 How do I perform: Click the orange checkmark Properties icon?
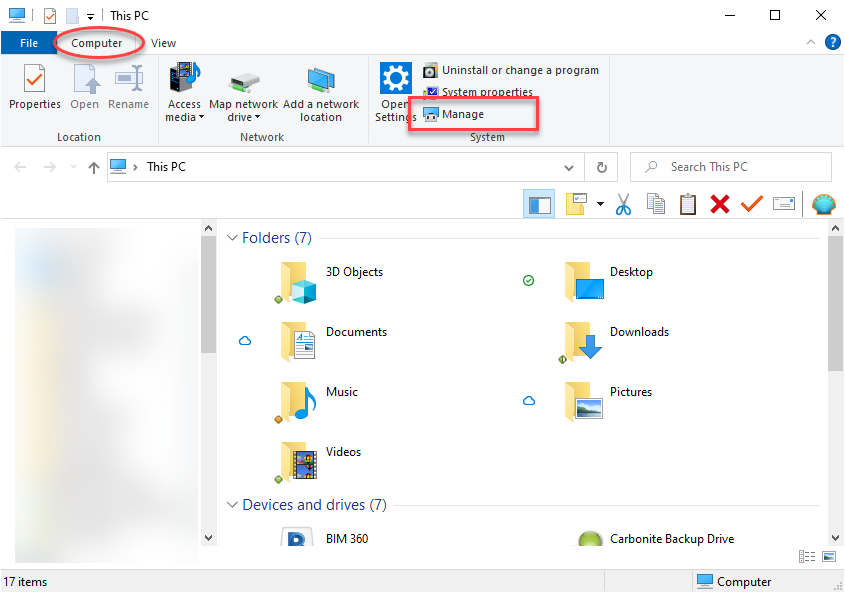(751, 204)
